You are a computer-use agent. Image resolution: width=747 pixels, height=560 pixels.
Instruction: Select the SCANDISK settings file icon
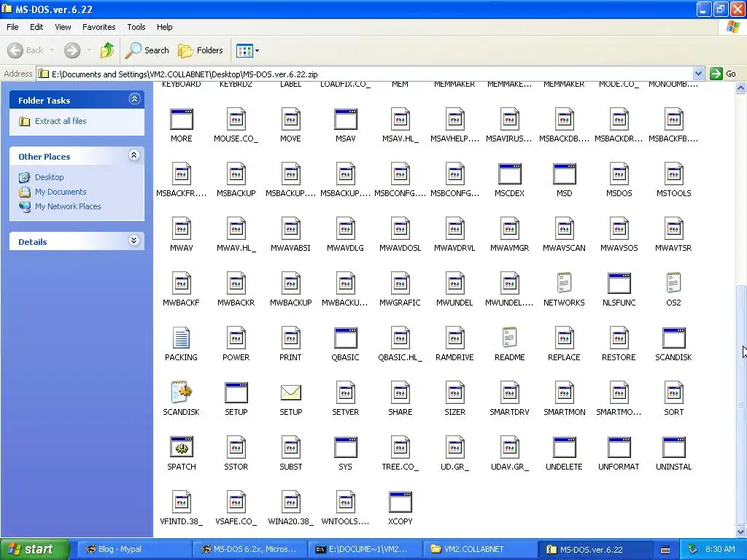point(181,393)
